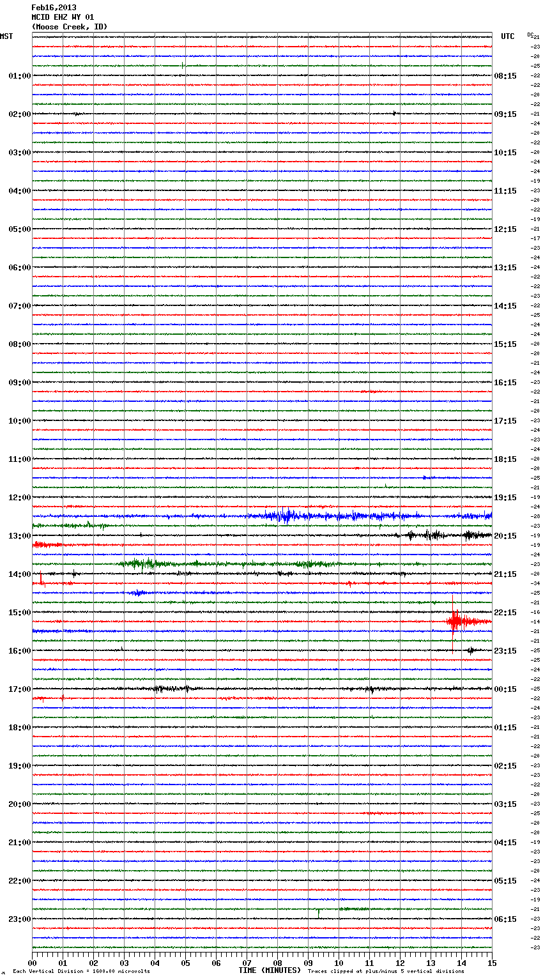Select the 03:00 MST time label

tap(20, 153)
